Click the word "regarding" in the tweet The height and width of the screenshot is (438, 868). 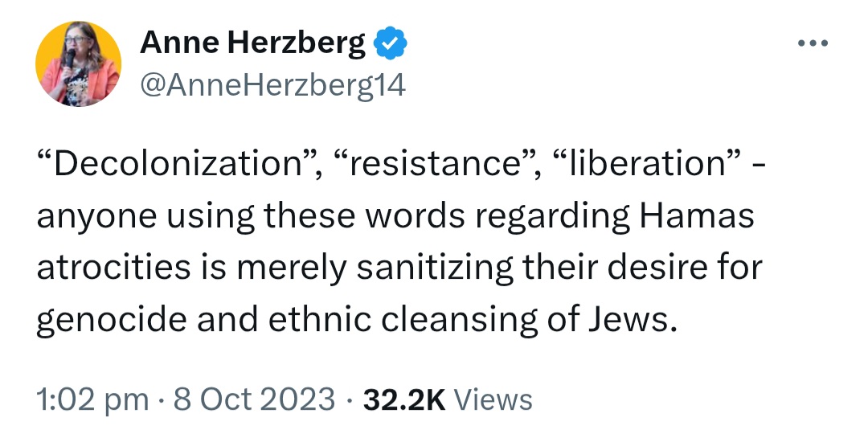pos(552,218)
